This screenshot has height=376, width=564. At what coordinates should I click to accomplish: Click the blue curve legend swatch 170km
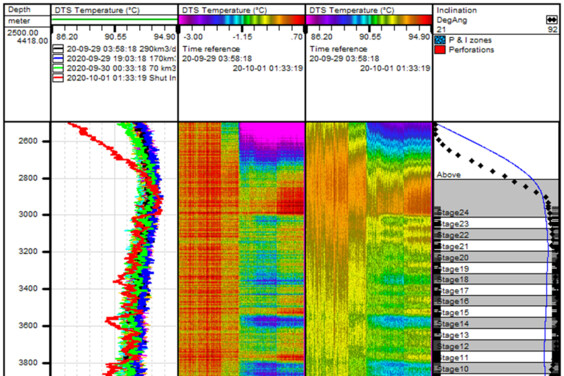coord(58,58)
